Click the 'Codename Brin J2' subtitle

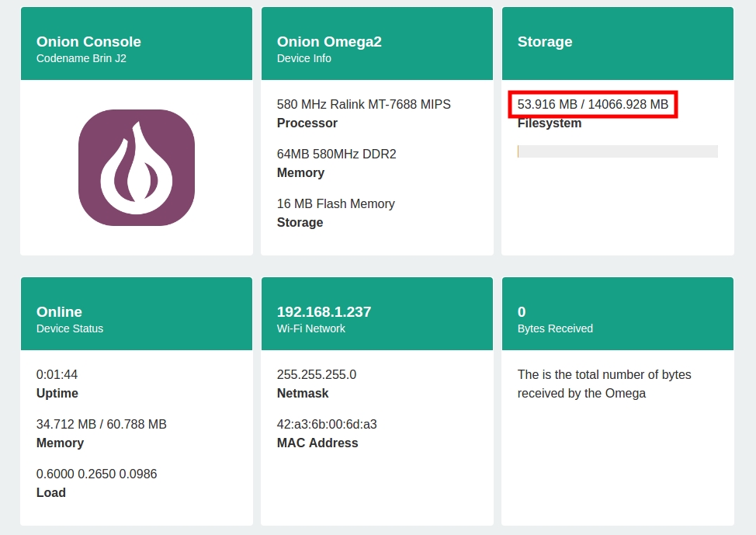[81, 58]
